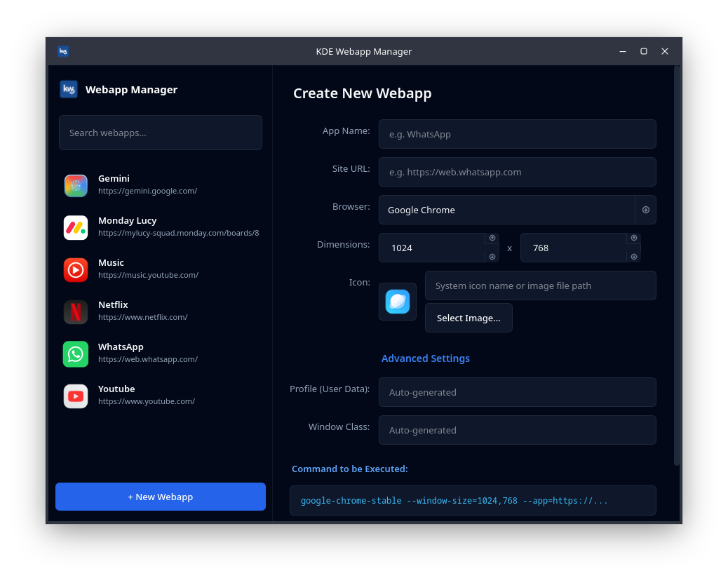Click the Advanced Settings heading
This screenshot has width=728, height=578.
pyautogui.click(x=425, y=358)
